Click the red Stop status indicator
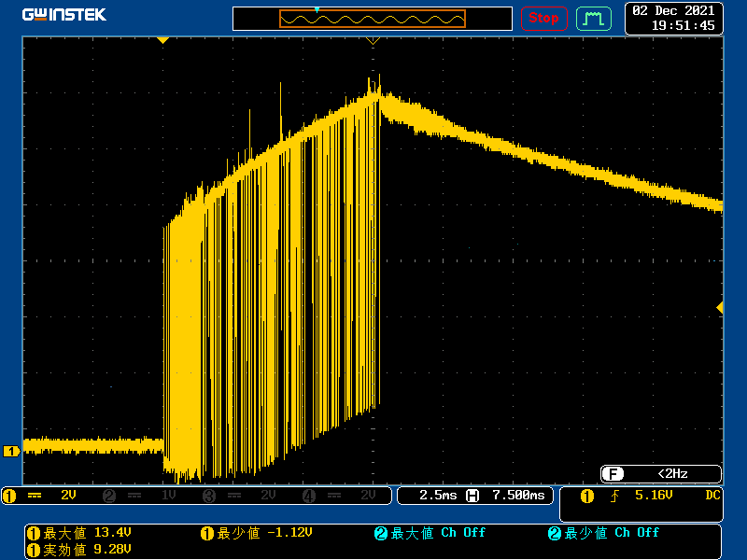This screenshot has width=747, height=560. [543, 19]
